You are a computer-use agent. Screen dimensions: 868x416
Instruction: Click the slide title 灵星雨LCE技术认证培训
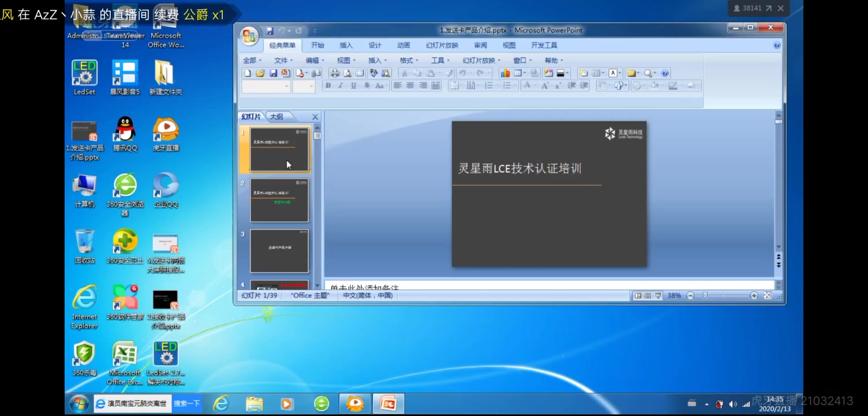coord(519,168)
